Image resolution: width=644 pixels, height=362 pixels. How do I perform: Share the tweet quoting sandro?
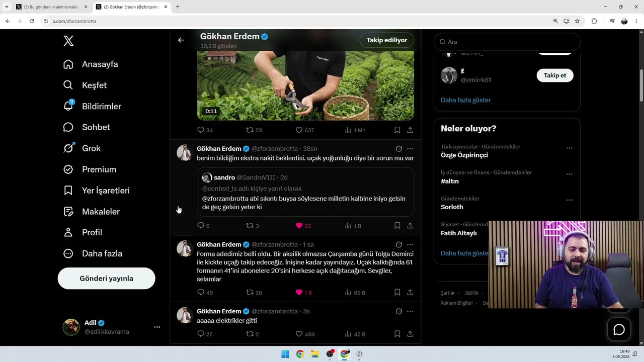410,226
